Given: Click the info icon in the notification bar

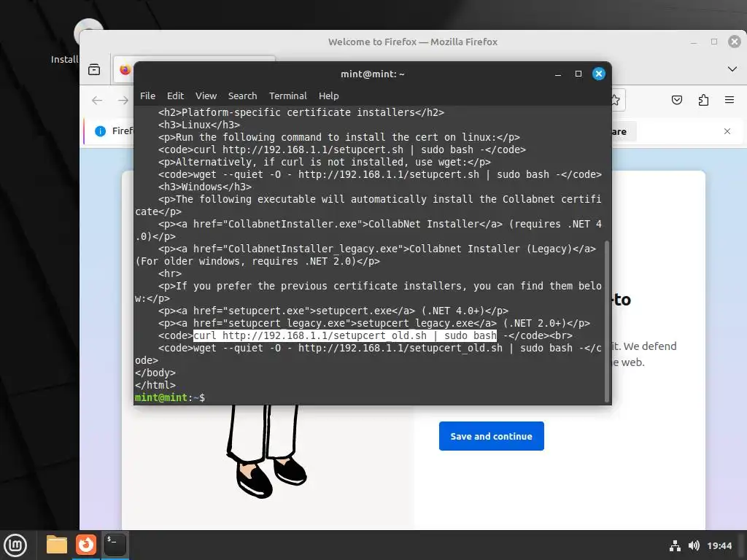Looking at the screenshot, I should (x=100, y=131).
